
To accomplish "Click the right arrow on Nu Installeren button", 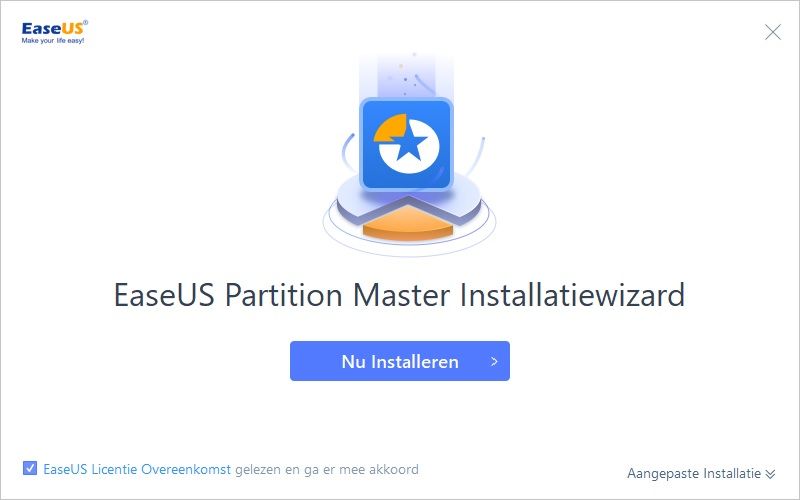I will coord(494,361).
